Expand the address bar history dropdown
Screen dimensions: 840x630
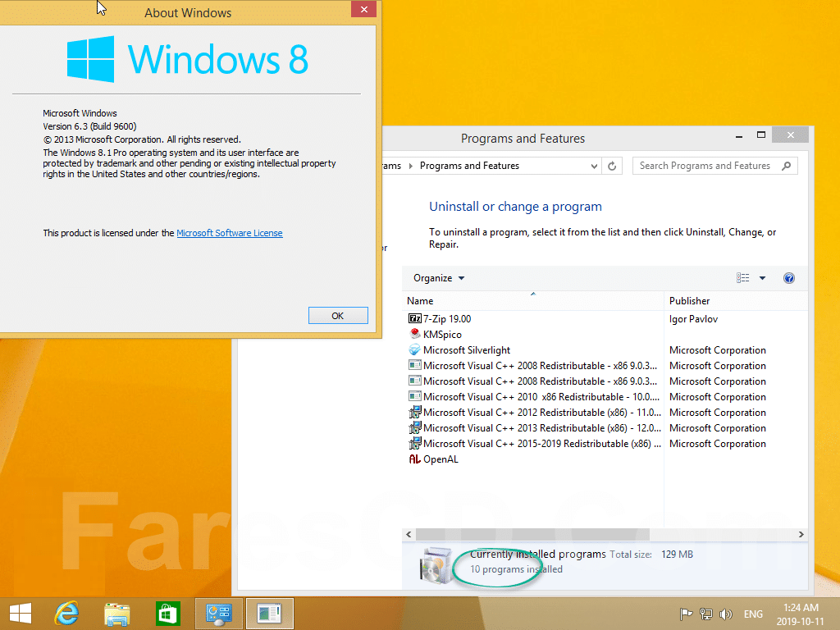click(x=595, y=166)
